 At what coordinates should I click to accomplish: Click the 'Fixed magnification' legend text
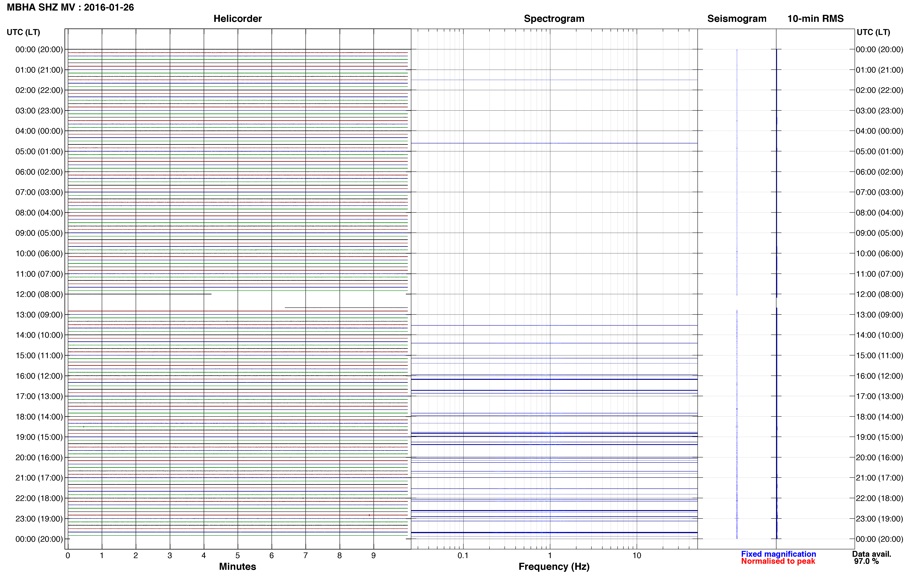coord(778,554)
